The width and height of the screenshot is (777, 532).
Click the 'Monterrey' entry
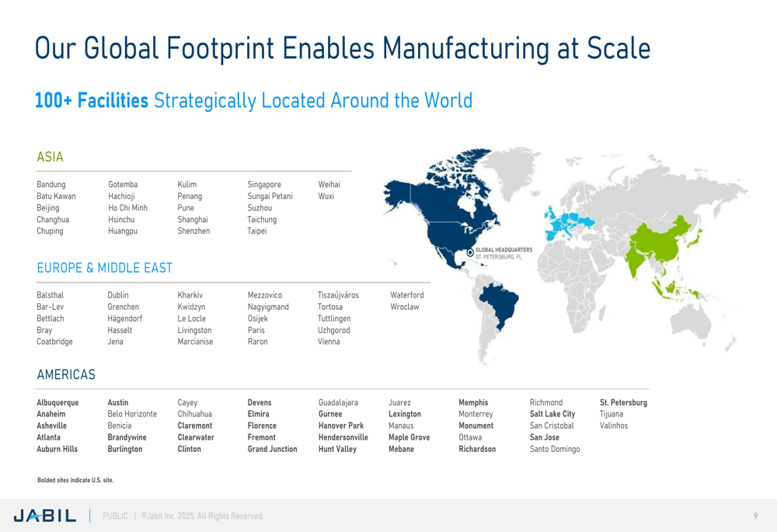tap(476, 414)
